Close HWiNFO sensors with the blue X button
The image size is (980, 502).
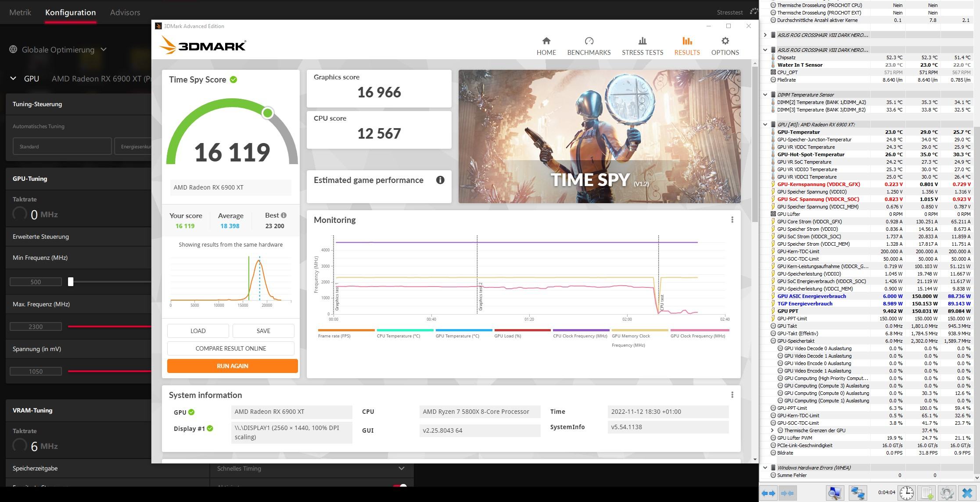967,493
